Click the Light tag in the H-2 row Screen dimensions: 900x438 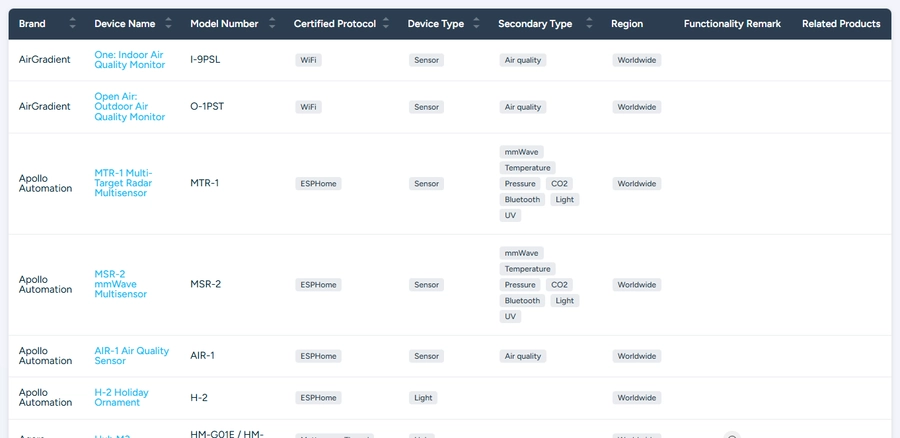point(423,398)
